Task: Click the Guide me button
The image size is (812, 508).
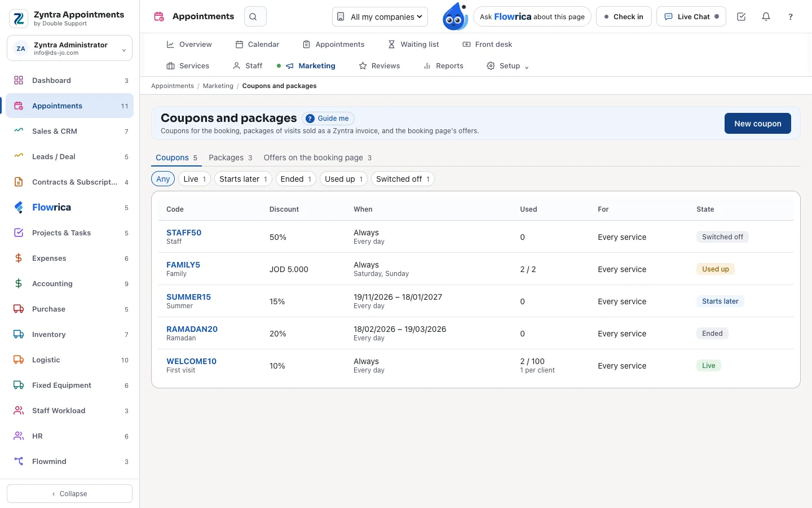Action: (328, 119)
